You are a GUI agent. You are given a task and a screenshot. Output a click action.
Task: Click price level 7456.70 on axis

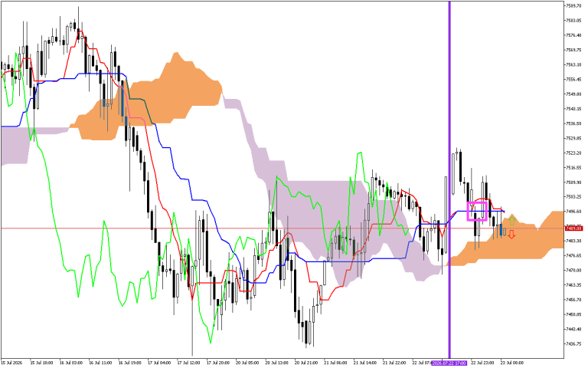(x=573, y=300)
